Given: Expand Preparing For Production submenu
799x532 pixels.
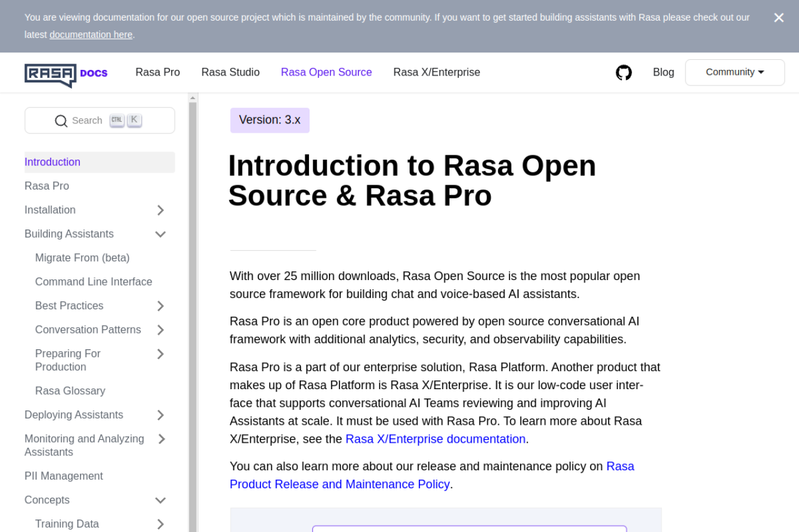Looking at the screenshot, I should coord(160,354).
